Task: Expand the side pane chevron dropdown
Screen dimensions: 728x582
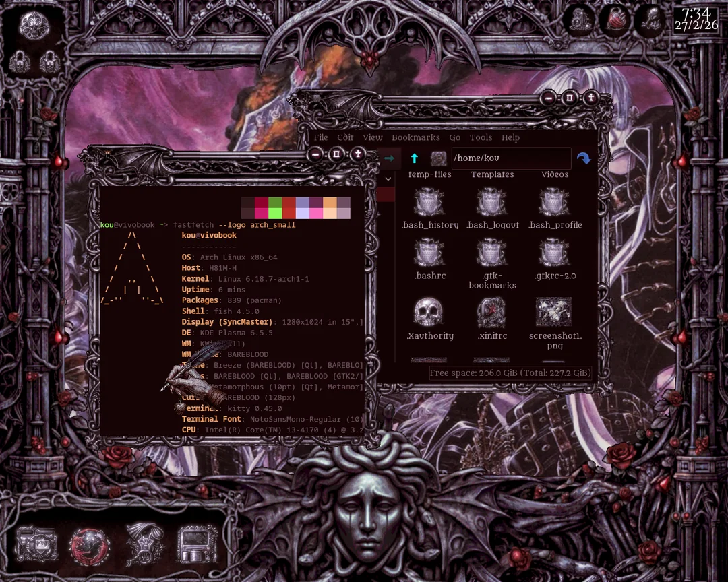Action: tap(388, 179)
